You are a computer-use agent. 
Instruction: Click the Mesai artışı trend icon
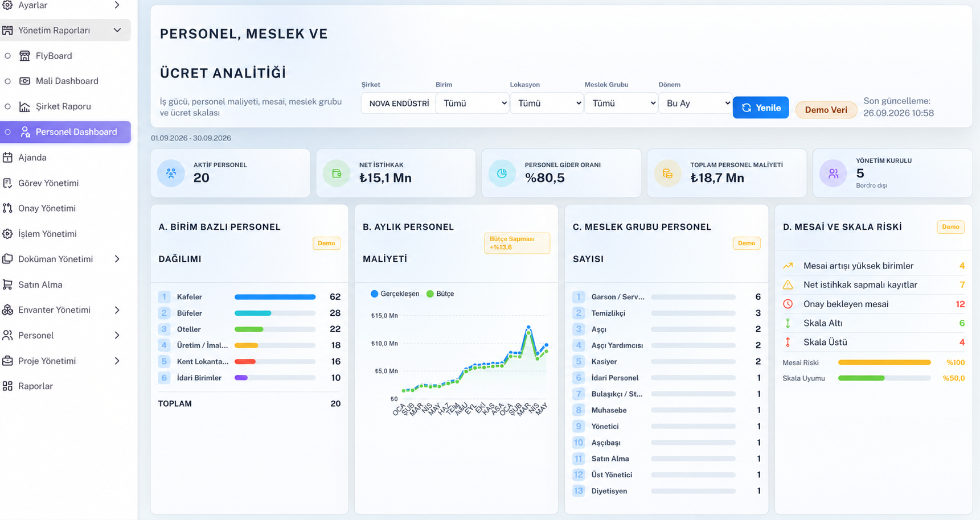coord(788,266)
